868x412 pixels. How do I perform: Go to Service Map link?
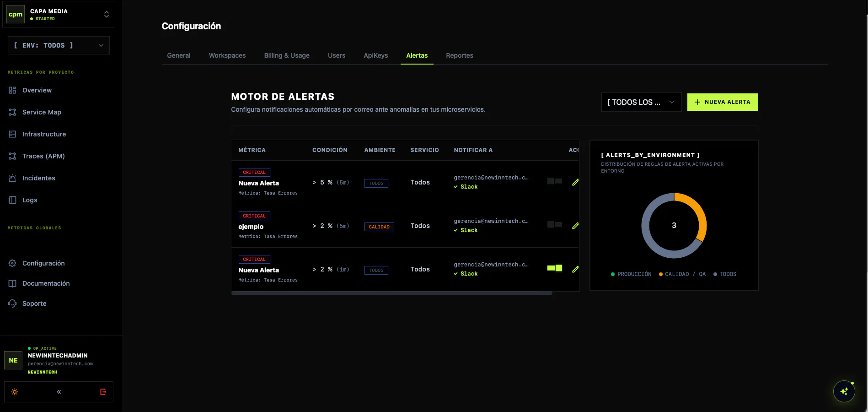pos(42,112)
